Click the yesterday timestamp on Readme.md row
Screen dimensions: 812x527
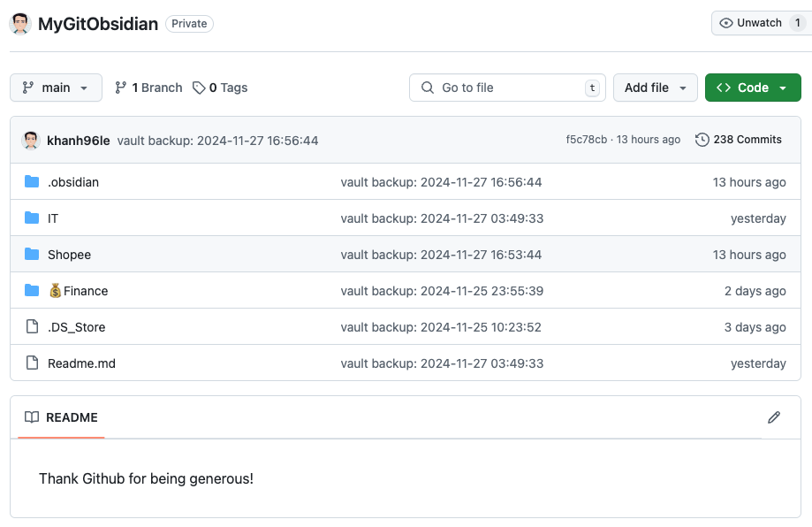[x=758, y=363]
